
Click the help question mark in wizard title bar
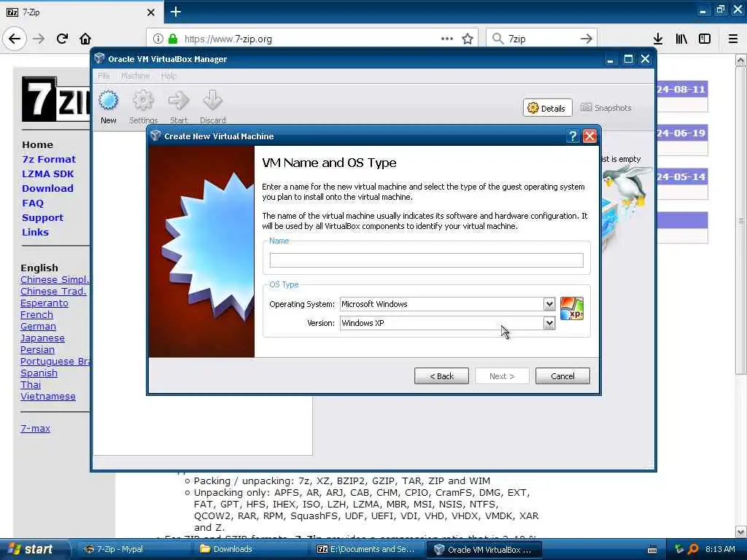click(x=573, y=136)
